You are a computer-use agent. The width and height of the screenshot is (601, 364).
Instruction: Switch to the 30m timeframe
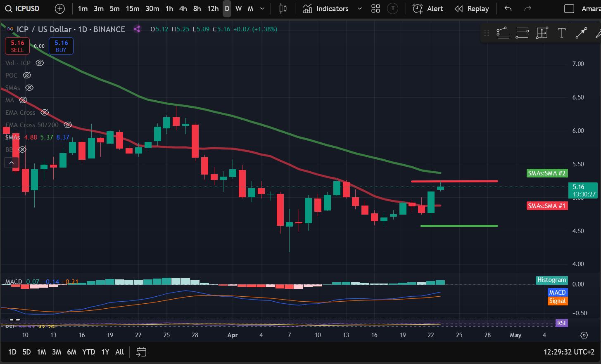click(152, 9)
